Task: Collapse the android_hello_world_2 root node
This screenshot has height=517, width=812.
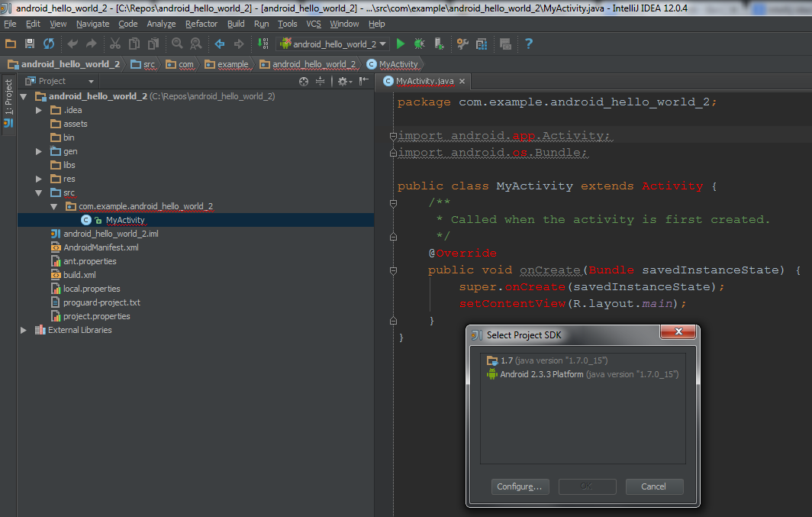Action: [x=24, y=96]
